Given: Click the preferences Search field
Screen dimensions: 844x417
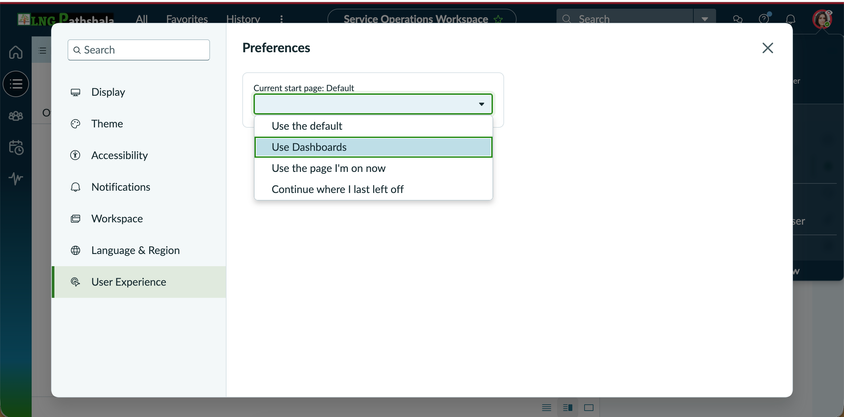Looking at the screenshot, I should coord(139,50).
